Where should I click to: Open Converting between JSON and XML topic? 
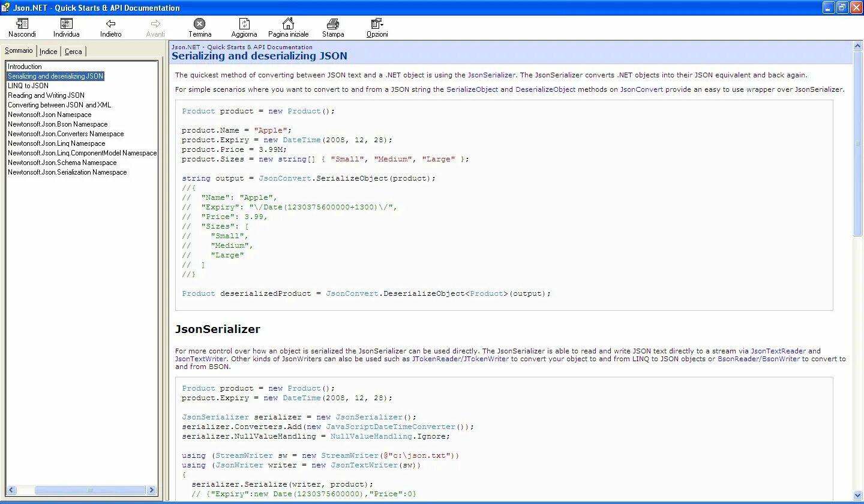tap(59, 105)
